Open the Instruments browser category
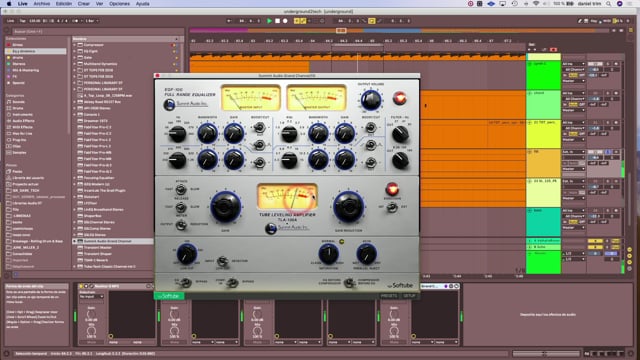 coord(22,115)
